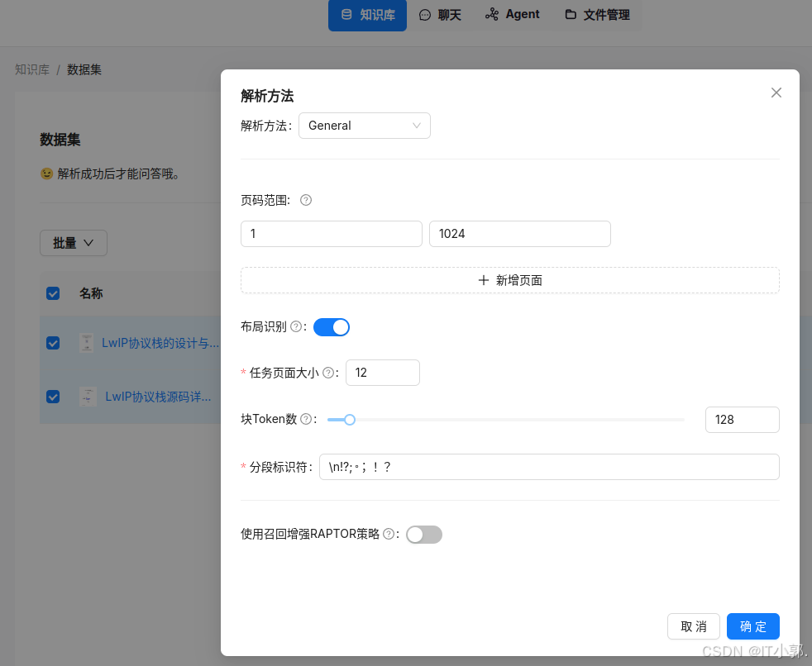Image resolution: width=812 pixels, height=666 pixels.
Task: Click the 1024 page range input field
Action: pos(519,234)
